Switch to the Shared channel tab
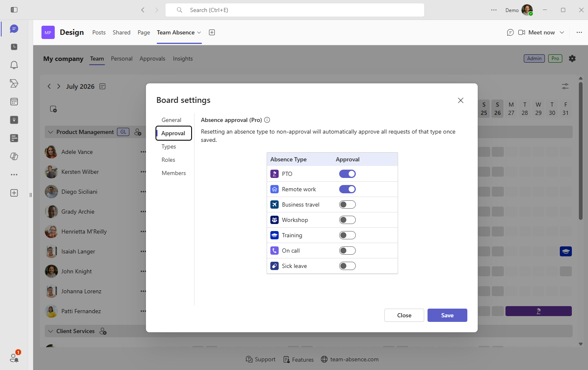The height and width of the screenshot is (370, 588). click(121, 32)
